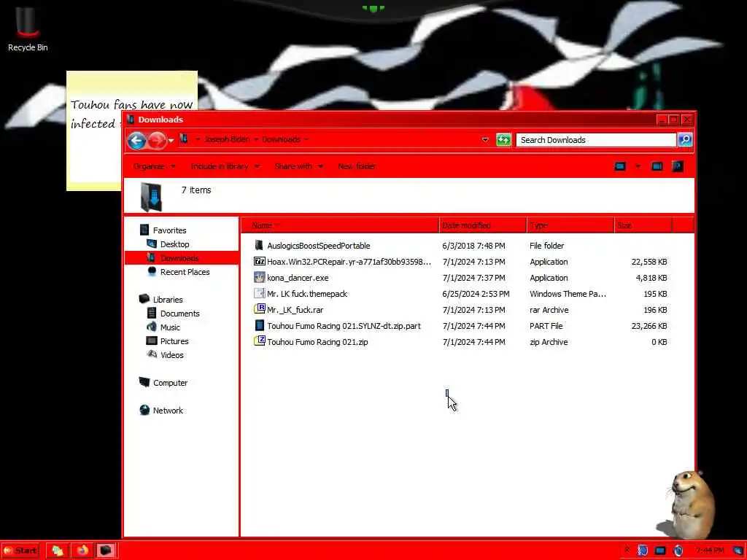This screenshot has width=747, height=560.
Task: Go back with the blue Back arrow
Action: tap(136, 141)
